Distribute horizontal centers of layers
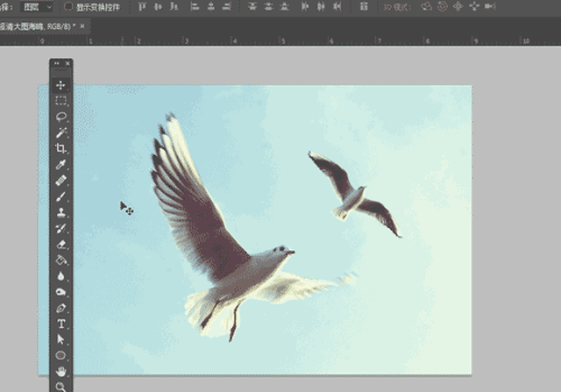The width and height of the screenshot is (561, 392). [x=321, y=6]
